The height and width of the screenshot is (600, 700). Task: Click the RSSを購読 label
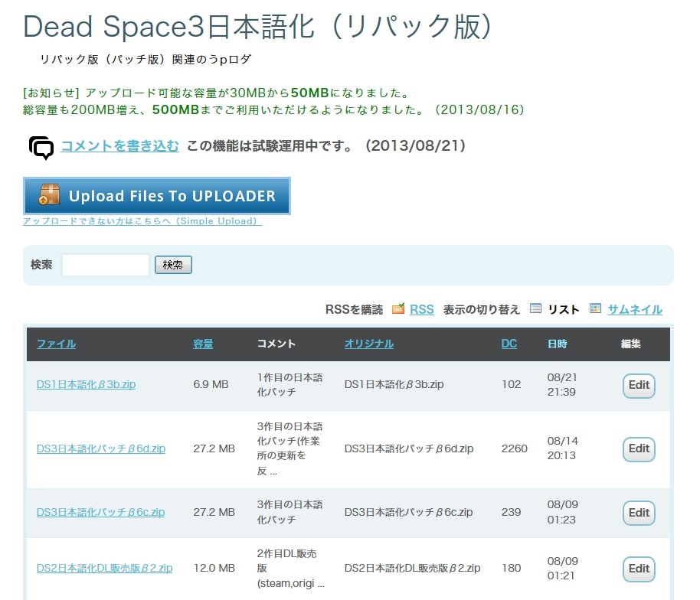click(354, 310)
